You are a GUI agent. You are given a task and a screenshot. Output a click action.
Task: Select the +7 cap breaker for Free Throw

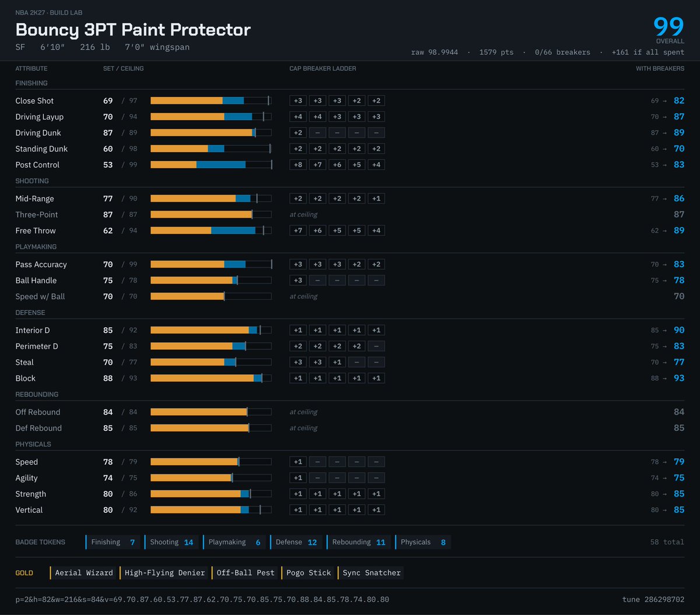tap(298, 231)
